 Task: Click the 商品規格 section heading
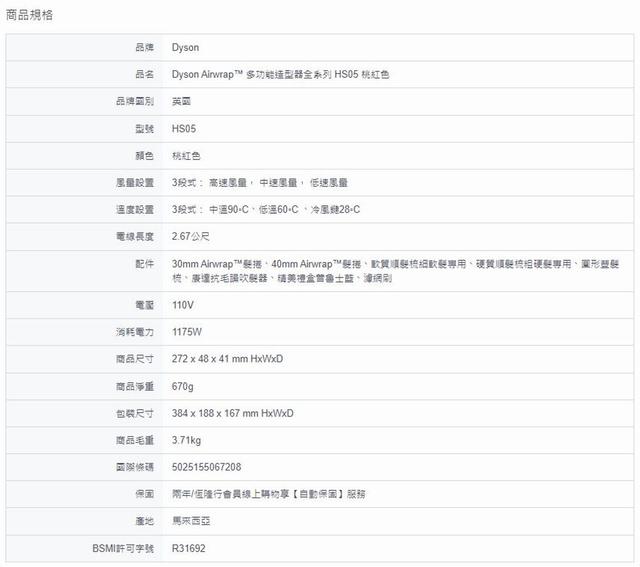[x=31, y=15]
